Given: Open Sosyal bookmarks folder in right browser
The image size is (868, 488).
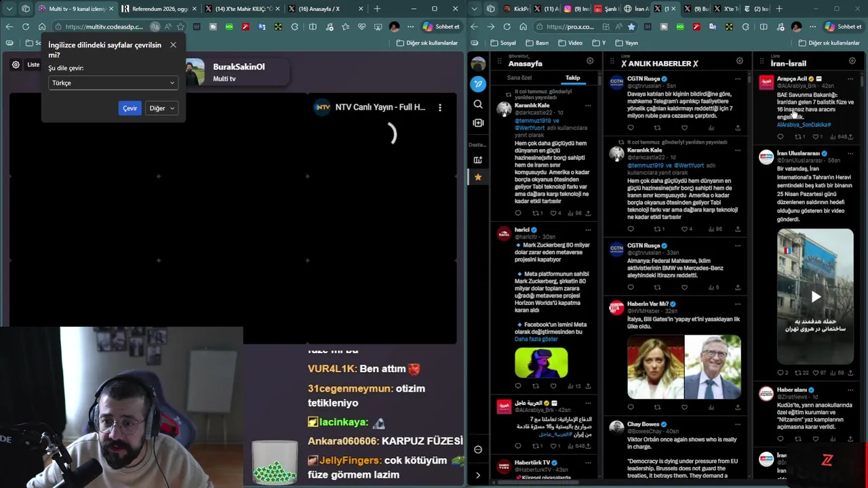Looking at the screenshot, I should point(502,43).
